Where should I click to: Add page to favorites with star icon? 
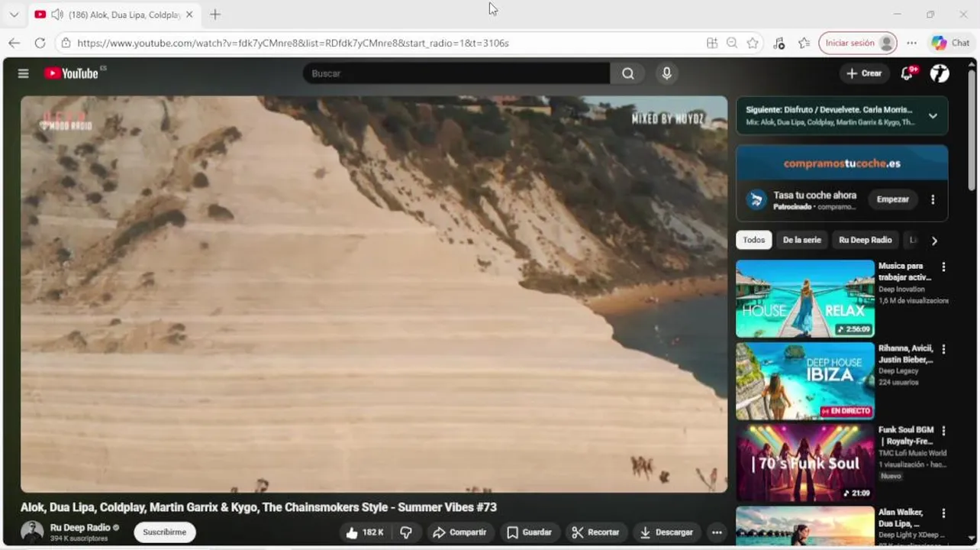point(753,43)
